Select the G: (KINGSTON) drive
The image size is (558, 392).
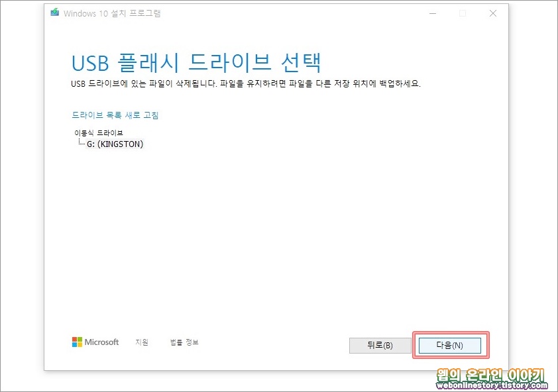[115, 144]
